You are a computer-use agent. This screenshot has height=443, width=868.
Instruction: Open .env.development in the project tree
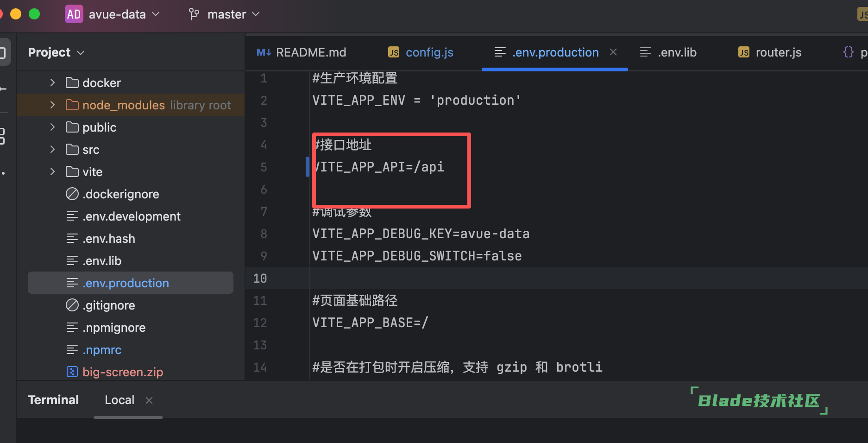[131, 216]
